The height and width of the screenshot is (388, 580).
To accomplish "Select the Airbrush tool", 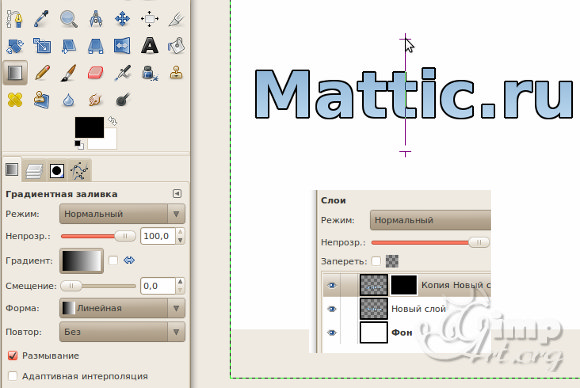I will [122, 73].
